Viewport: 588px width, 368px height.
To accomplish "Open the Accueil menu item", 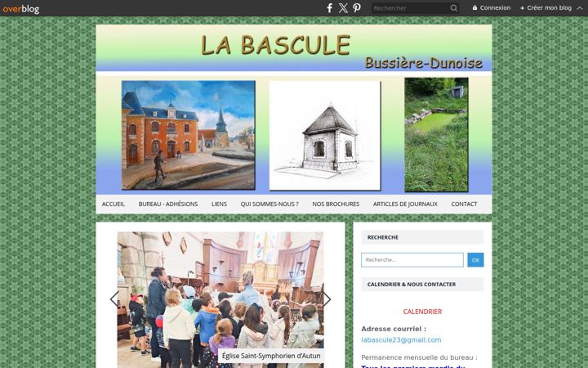I will (114, 204).
